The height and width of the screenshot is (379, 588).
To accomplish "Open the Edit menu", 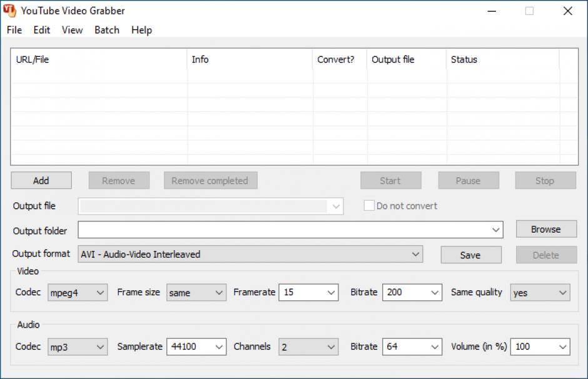I will pyautogui.click(x=41, y=30).
